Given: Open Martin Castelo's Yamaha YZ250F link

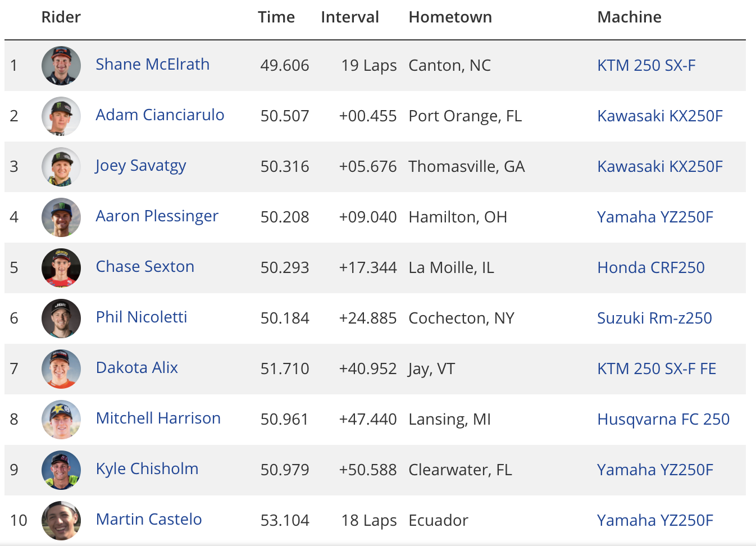Looking at the screenshot, I should point(655,521).
